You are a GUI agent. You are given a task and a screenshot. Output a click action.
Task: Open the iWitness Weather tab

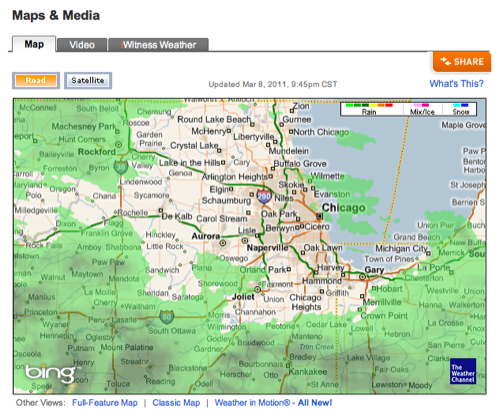pyautogui.click(x=159, y=45)
